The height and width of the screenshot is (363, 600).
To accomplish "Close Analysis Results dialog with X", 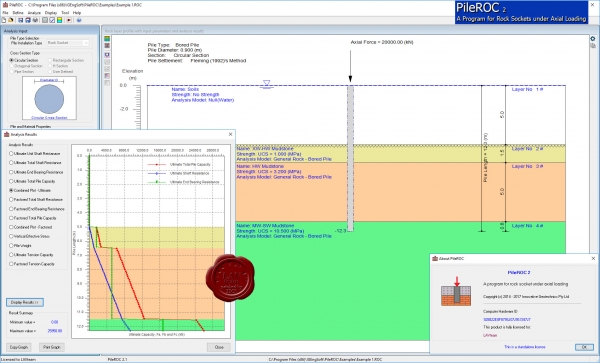I will pyautogui.click(x=230, y=134).
